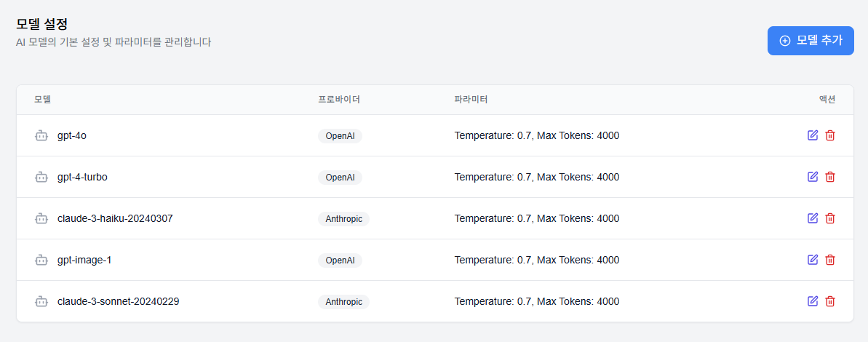868x342 pixels.
Task: Delete claude-3-sonnet-20240229 model
Action: [830, 301]
